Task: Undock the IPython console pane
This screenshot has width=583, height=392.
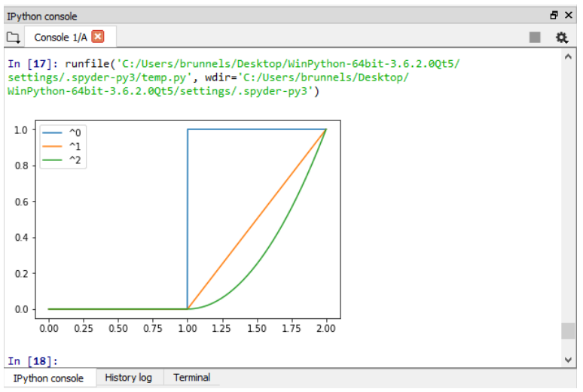Action: (x=554, y=15)
